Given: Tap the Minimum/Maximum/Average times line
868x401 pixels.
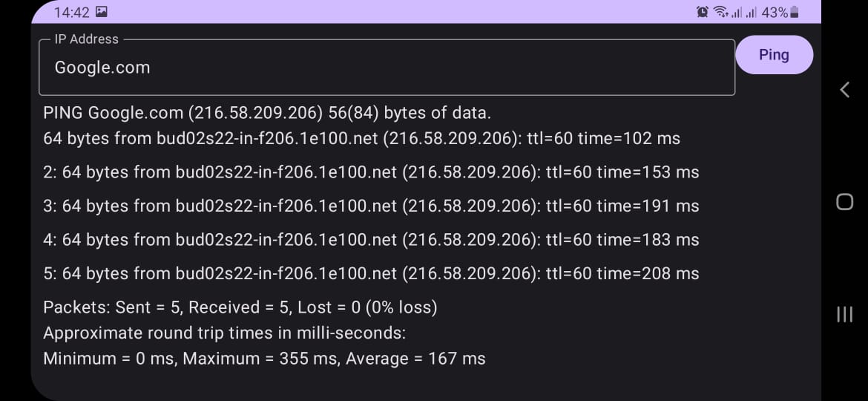Looking at the screenshot, I should pyautogui.click(x=264, y=359).
